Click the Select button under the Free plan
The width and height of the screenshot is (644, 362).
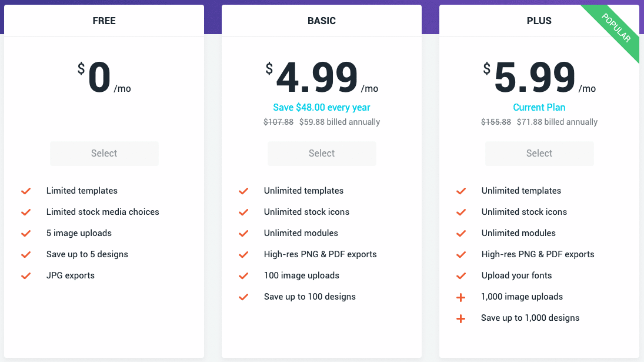(x=104, y=153)
